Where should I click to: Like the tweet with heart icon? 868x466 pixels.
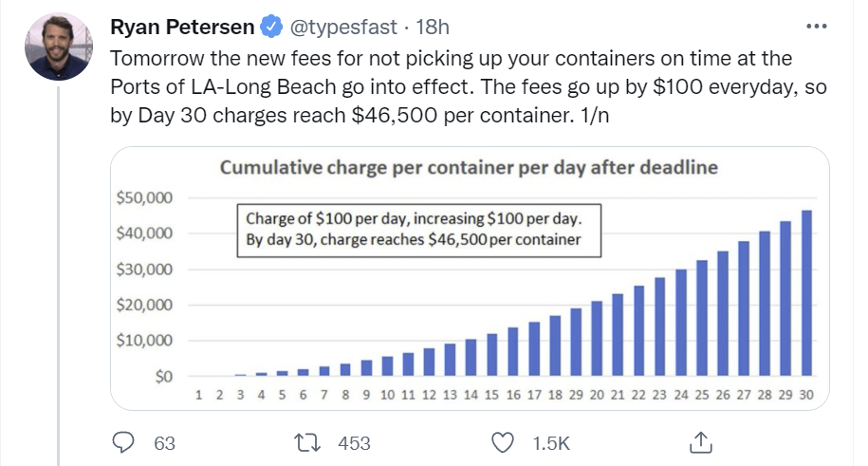(506, 442)
